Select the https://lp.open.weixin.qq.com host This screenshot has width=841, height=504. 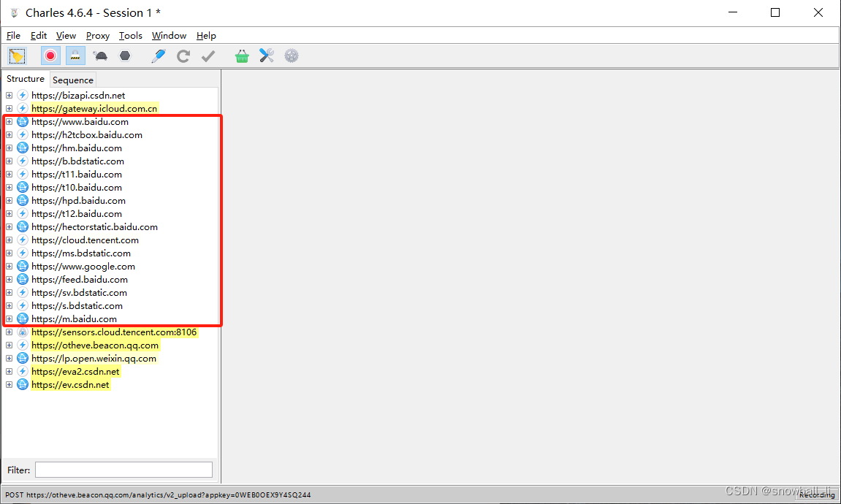(x=94, y=358)
